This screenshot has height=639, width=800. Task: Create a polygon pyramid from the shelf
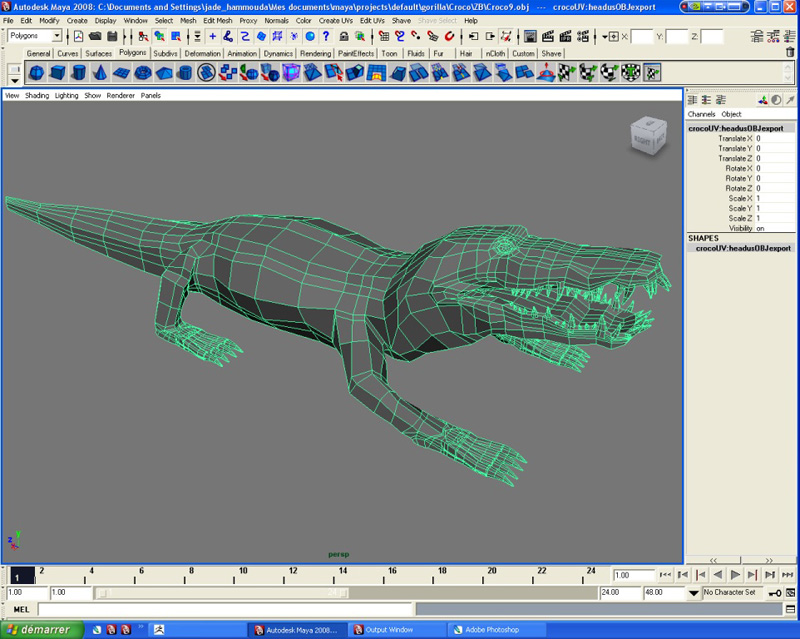(164, 73)
